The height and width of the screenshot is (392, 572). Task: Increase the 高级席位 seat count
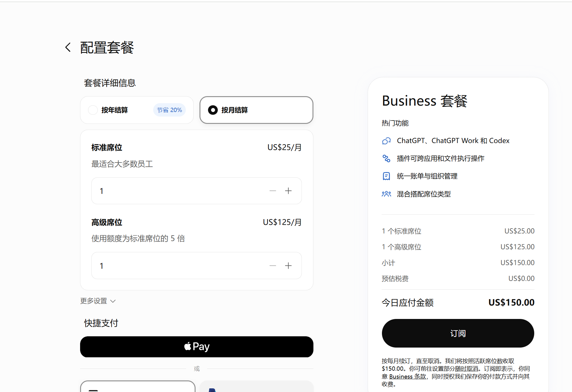pos(288,266)
